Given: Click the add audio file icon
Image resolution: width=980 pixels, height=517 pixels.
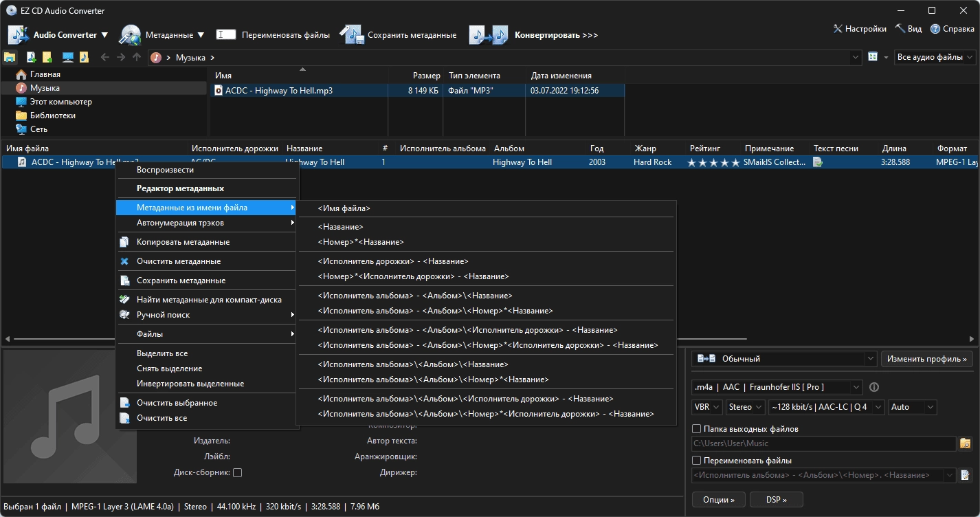Looking at the screenshot, I should (x=31, y=57).
